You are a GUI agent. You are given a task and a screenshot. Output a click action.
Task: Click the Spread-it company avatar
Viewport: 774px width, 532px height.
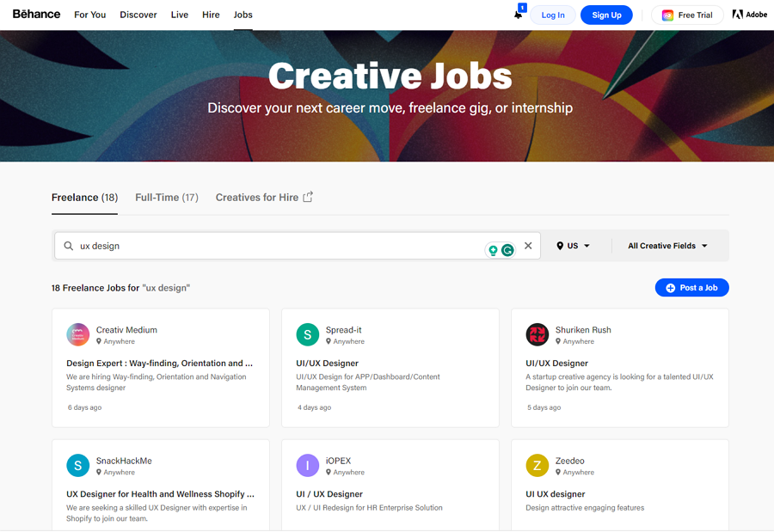coord(308,334)
